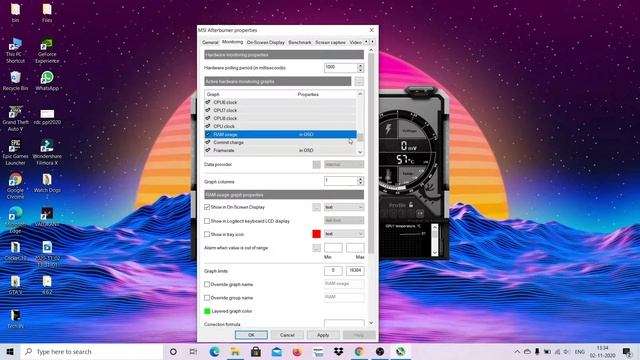Open Microsoft Edge in taskbar
640x360 pixels.
214,351
